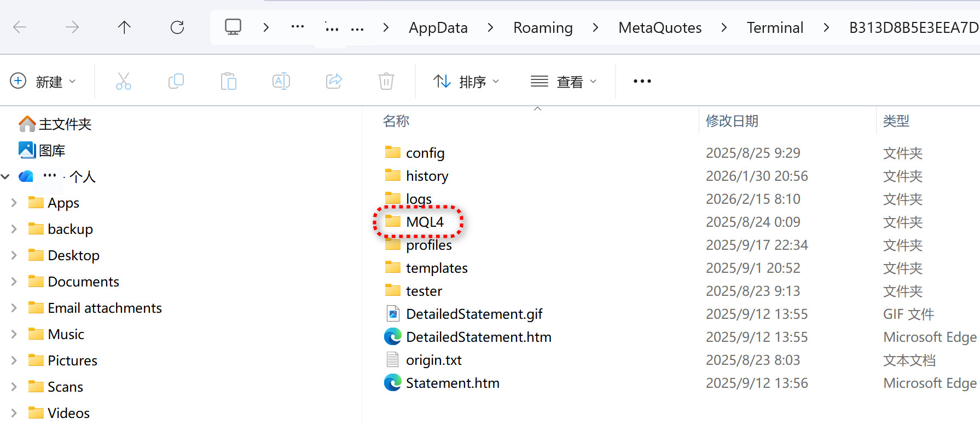This screenshot has height=424, width=980.
Task: Expand the Documents folder in sidebar
Action: (14, 282)
